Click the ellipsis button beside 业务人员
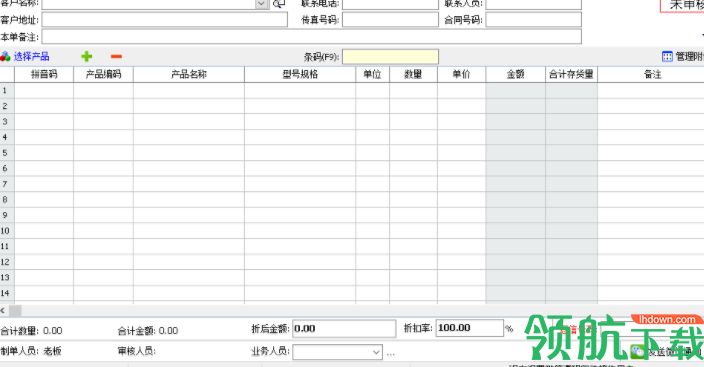This screenshot has height=367, width=704. 391,354
